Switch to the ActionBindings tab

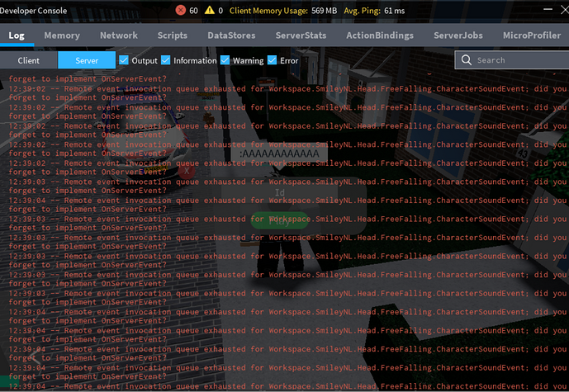pos(380,35)
